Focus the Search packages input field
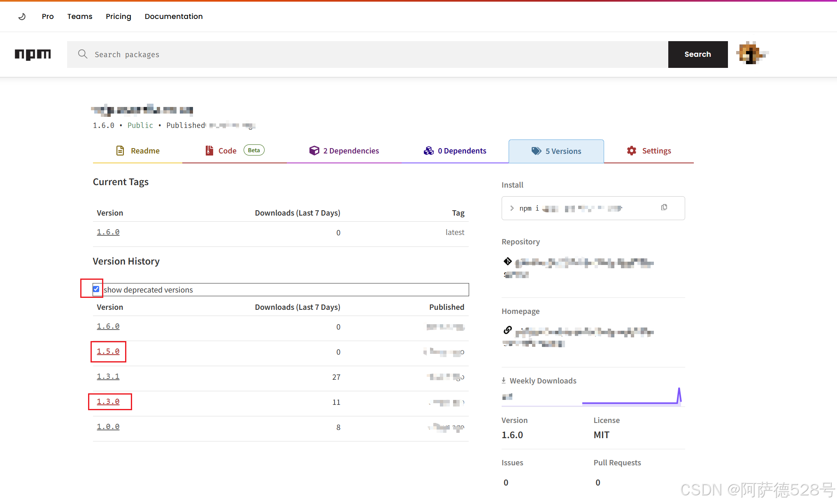This screenshot has width=837, height=504. pos(367,54)
